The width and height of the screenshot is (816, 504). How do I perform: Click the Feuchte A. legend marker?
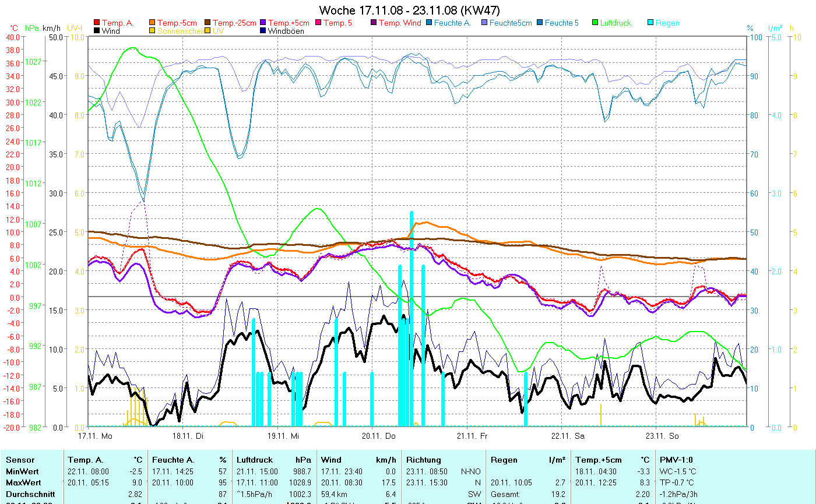pos(429,23)
